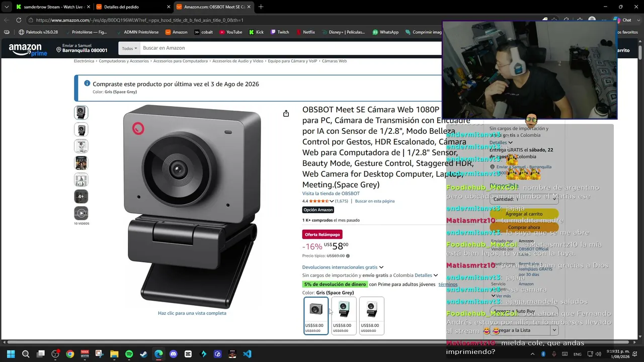Select the first product image thumbnail
This screenshot has height=362, width=644.
click(81, 113)
